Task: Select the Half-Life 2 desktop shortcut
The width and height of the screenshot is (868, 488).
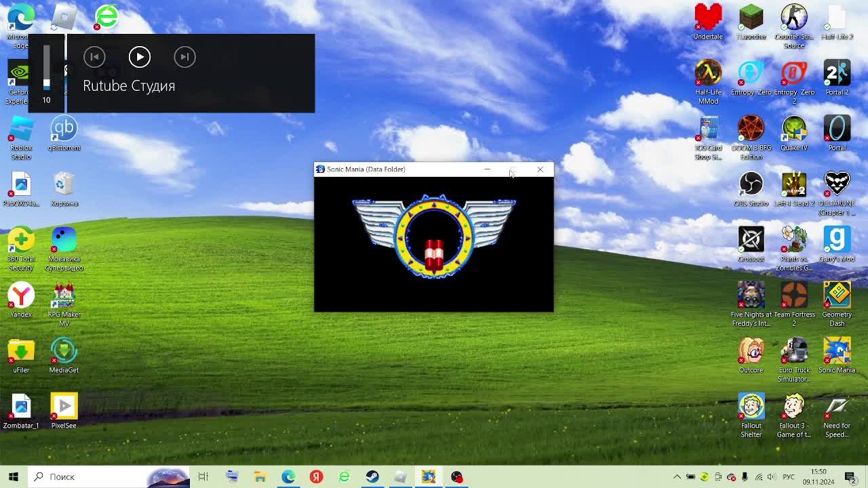Action: 837,22
